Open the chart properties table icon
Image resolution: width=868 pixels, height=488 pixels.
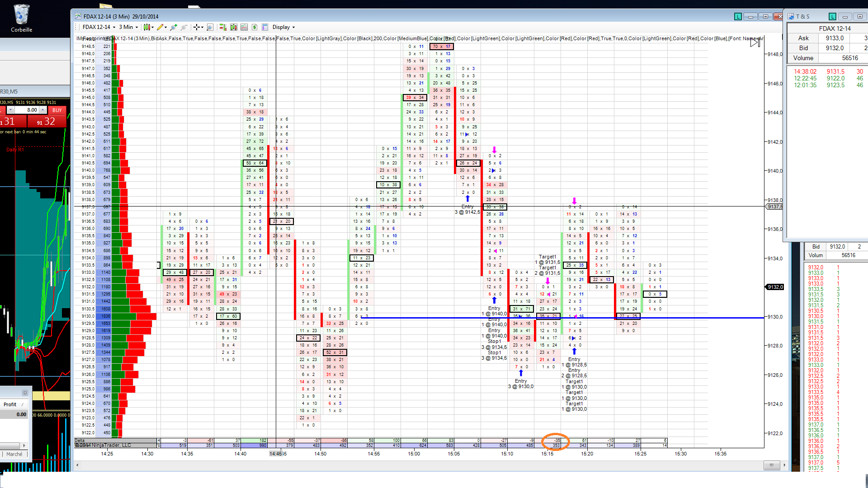[265, 27]
